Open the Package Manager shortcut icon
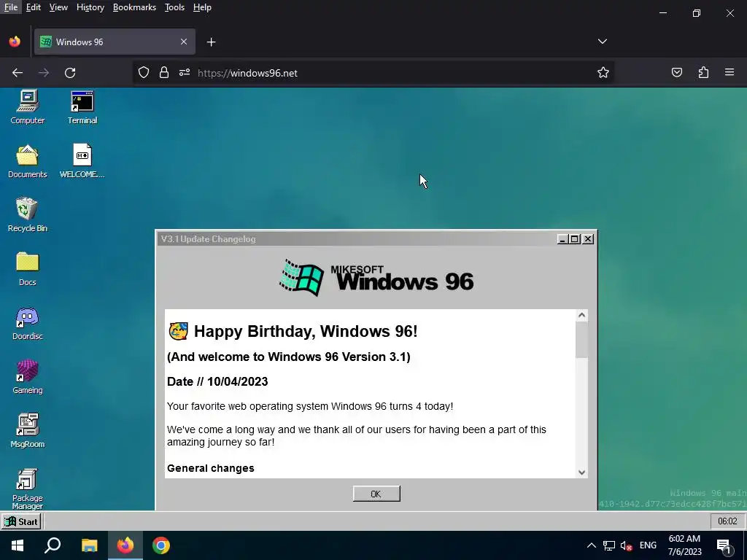Viewport: 747px width, 560px height. (27, 489)
